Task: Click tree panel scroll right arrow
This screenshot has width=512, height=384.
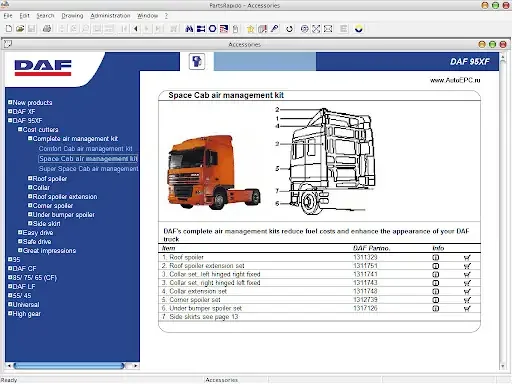Action: tap(135, 366)
